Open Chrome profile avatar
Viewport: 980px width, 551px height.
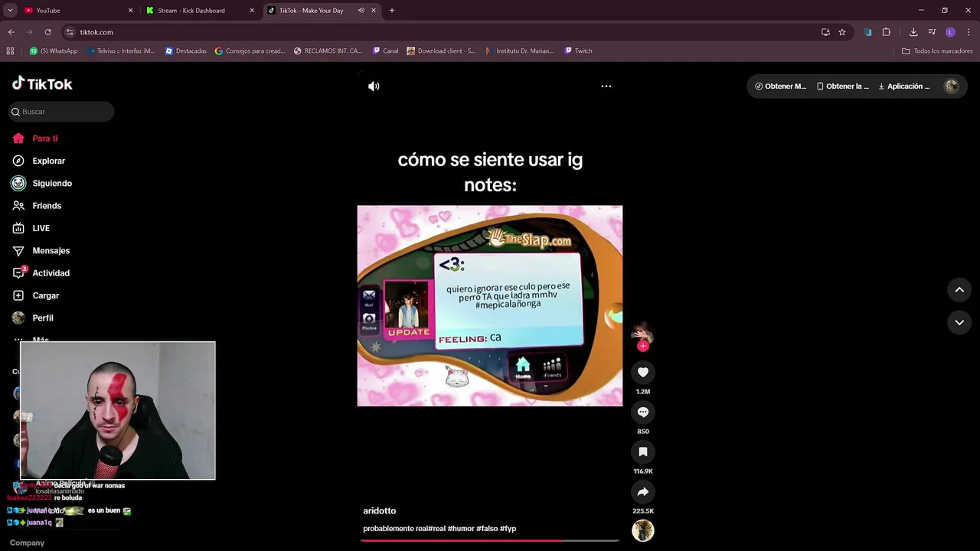point(950,32)
